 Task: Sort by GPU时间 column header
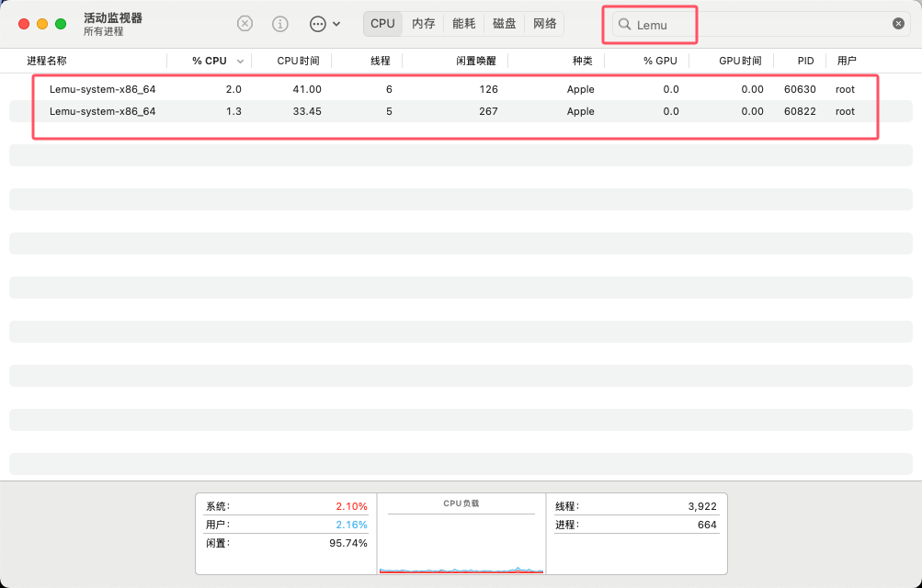pos(740,61)
